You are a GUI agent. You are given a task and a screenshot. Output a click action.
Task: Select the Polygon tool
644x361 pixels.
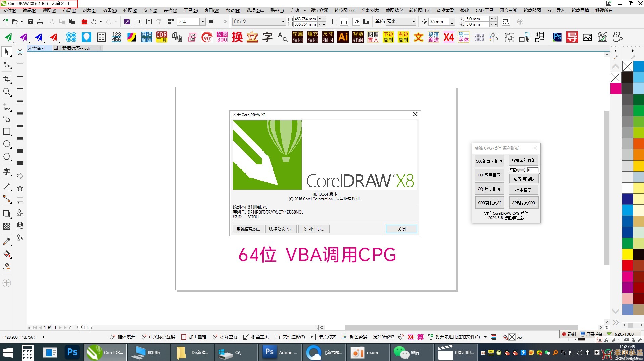click(7, 157)
